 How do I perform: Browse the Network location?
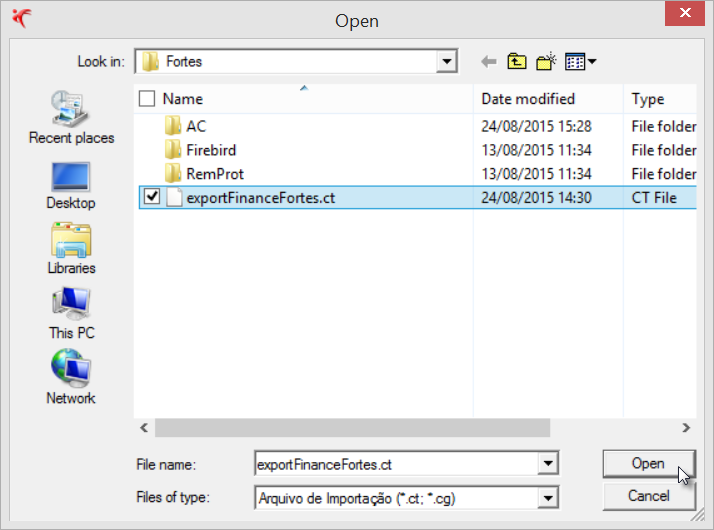[71, 378]
